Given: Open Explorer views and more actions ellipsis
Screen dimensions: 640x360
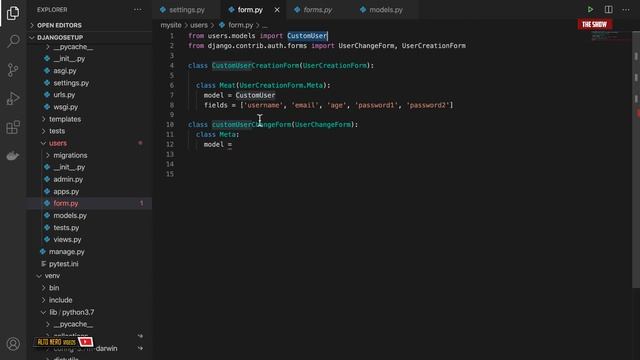Looking at the screenshot, I should click(138, 9).
